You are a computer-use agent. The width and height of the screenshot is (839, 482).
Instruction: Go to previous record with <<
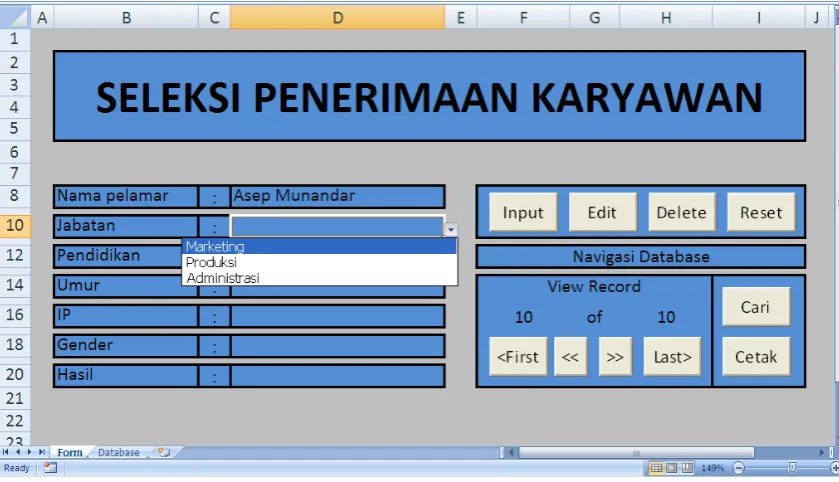pyautogui.click(x=570, y=356)
